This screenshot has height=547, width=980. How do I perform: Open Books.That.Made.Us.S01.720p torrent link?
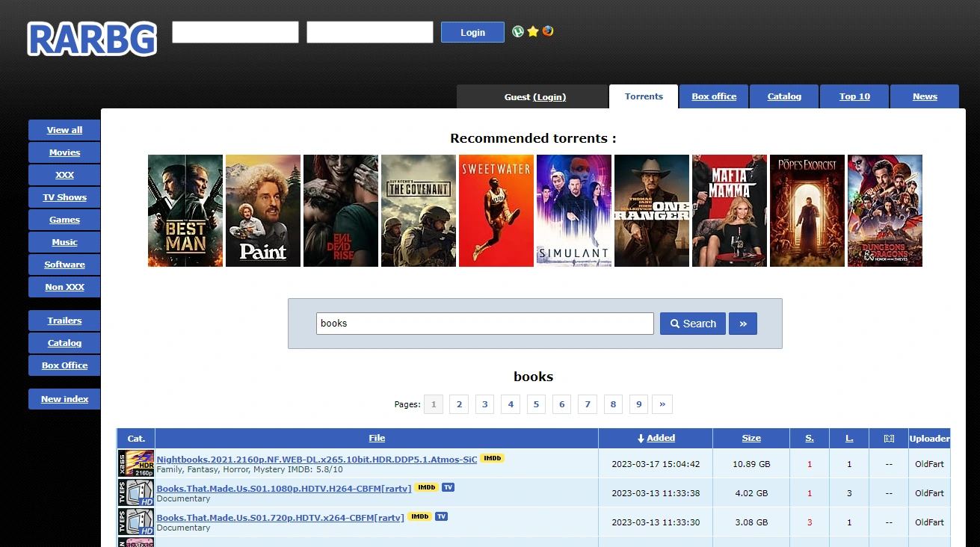[280, 518]
